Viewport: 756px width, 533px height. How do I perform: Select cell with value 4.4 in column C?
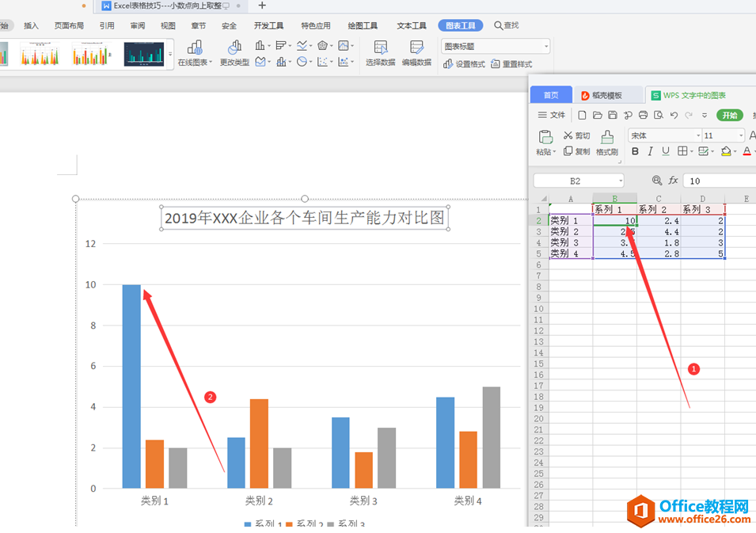(659, 231)
